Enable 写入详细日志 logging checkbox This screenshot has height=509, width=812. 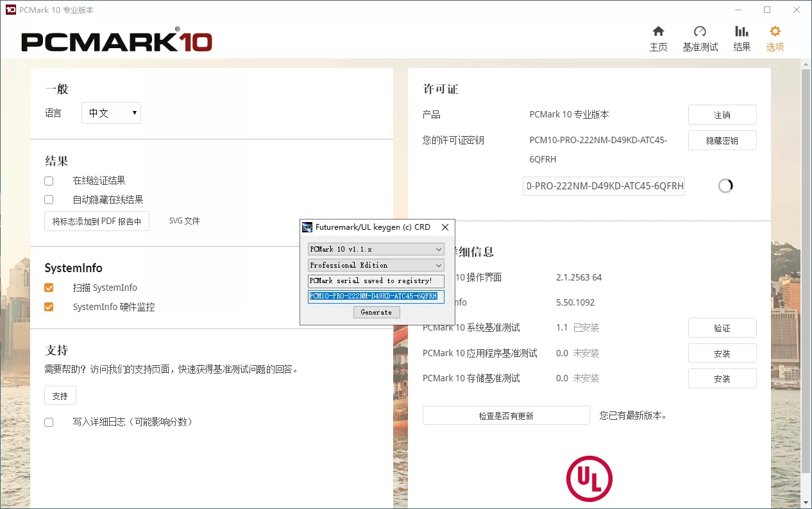[49, 422]
